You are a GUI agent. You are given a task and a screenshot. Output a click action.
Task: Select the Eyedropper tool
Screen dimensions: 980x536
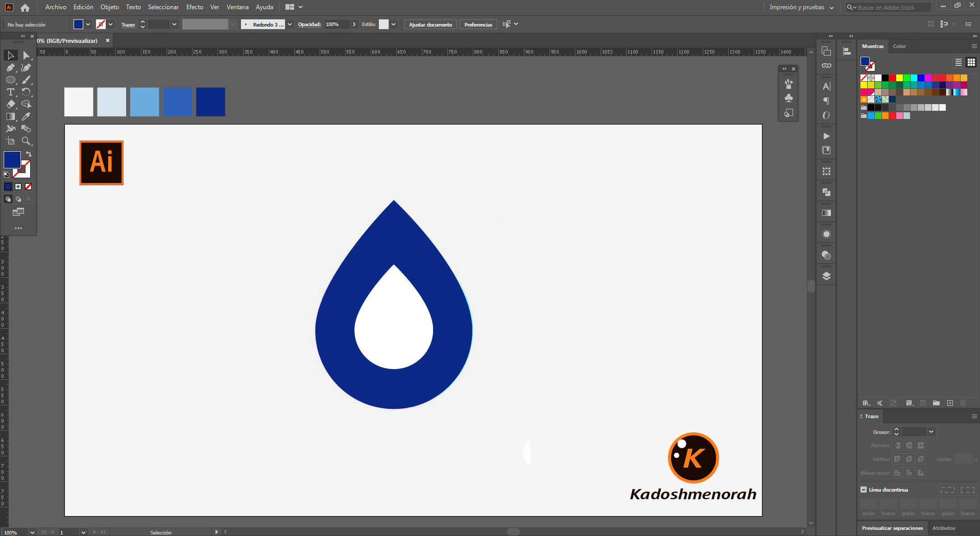(x=27, y=116)
